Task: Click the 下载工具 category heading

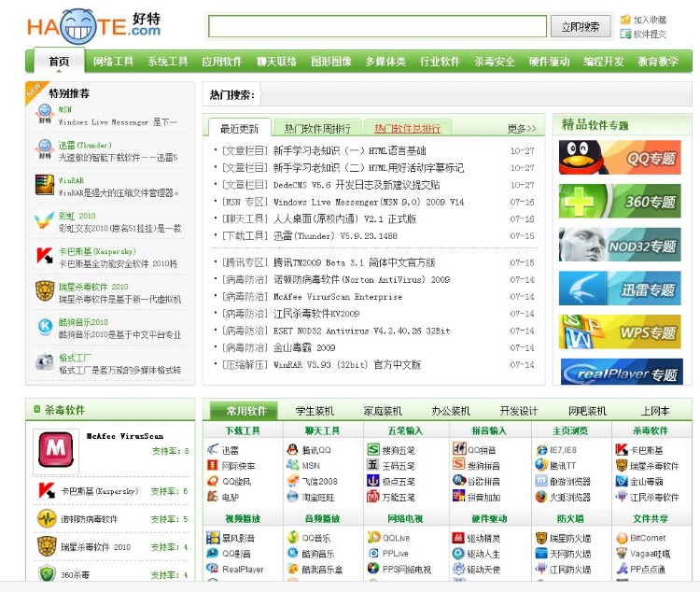Action: pyautogui.click(x=243, y=430)
